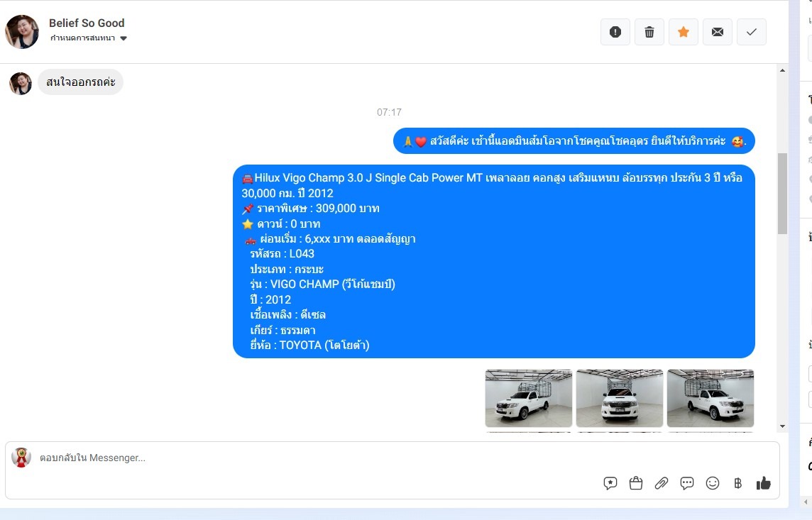The height and width of the screenshot is (520, 812).
Task: Click the 07:17 timestamp
Action: tap(389, 112)
